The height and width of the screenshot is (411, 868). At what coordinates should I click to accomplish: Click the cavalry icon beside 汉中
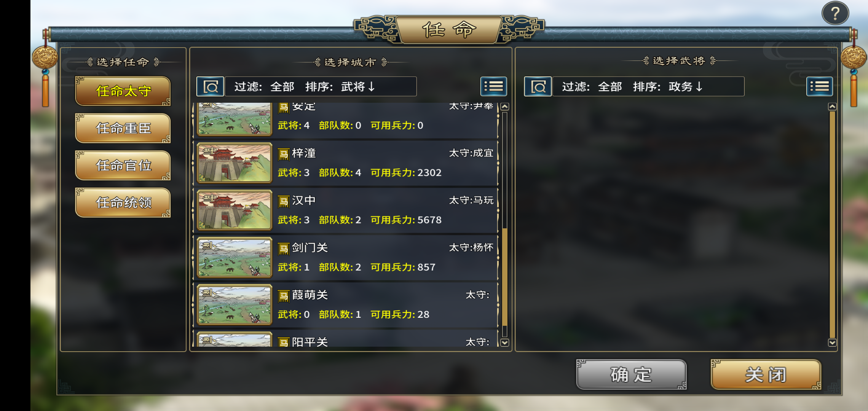click(283, 201)
